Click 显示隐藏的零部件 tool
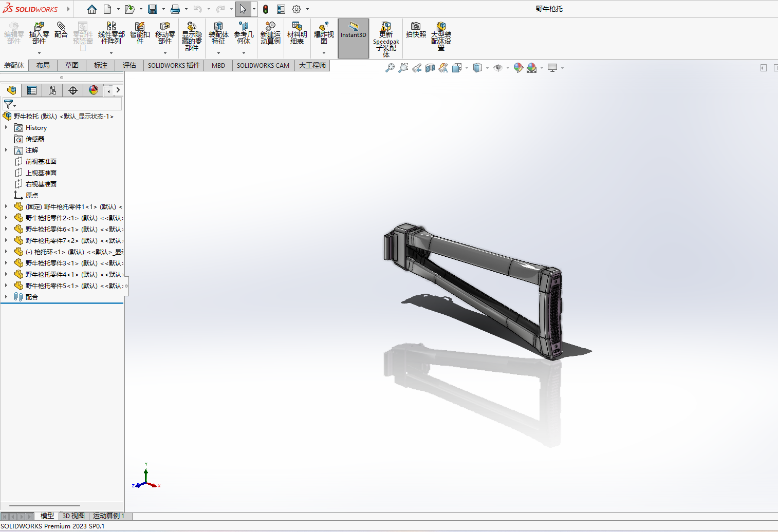This screenshot has height=532, width=778. 192,36
